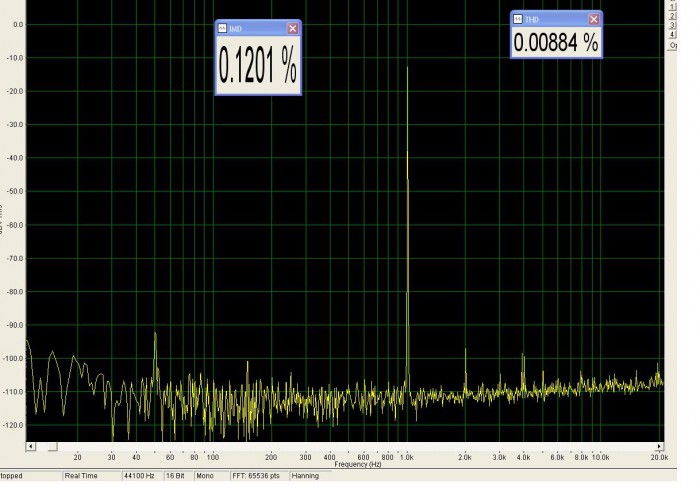
Task: Click the horizontal scrollbar thumb
Action: tap(53, 446)
